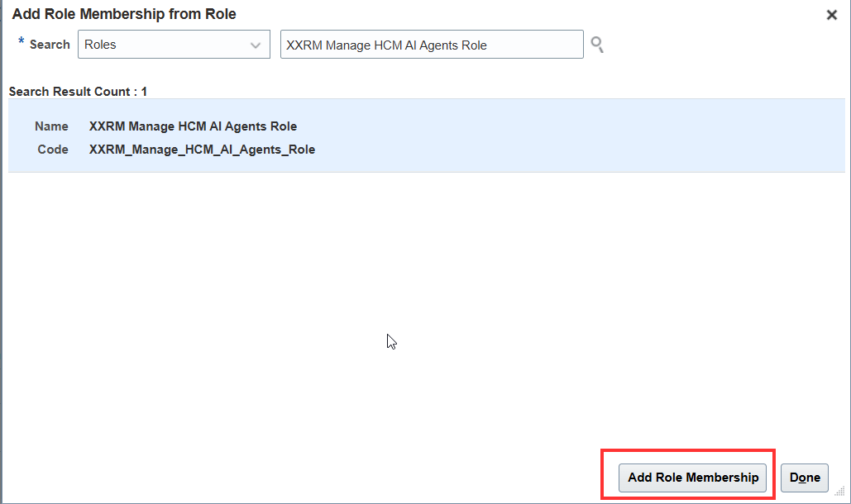The width and height of the screenshot is (851, 504).
Task: Click the magnifying glass search icon
Action: tap(596, 45)
